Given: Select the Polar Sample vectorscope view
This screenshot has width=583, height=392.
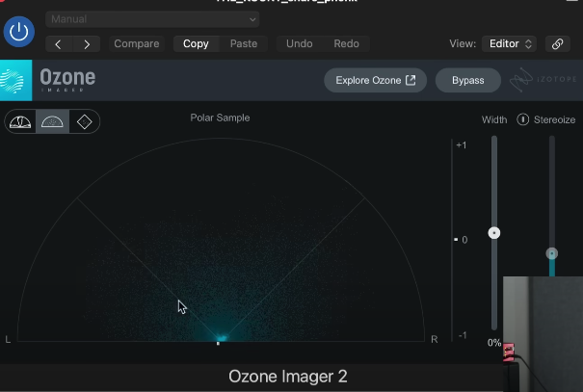Looking at the screenshot, I should coord(52,121).
